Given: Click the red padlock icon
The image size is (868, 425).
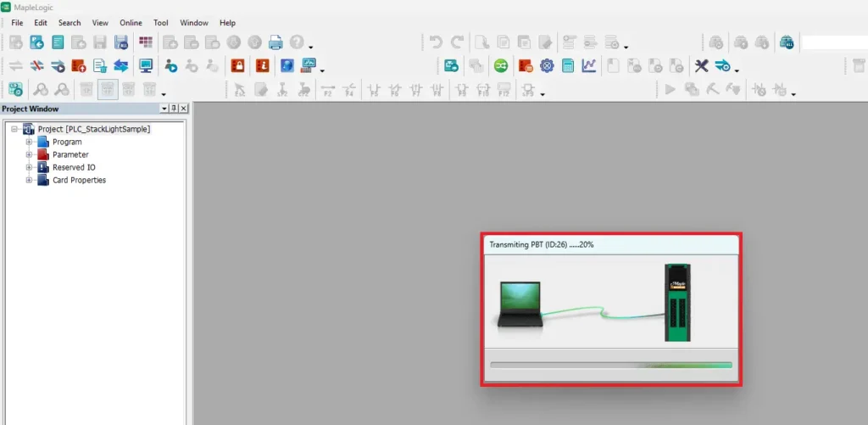Looking at the screenshot, I should point(237,66).
